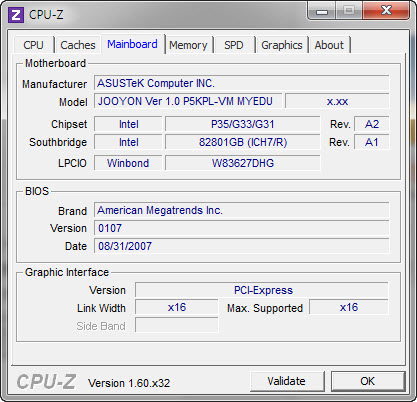Click the disabled maximize button
417x402 pixels.
point(349,11)
